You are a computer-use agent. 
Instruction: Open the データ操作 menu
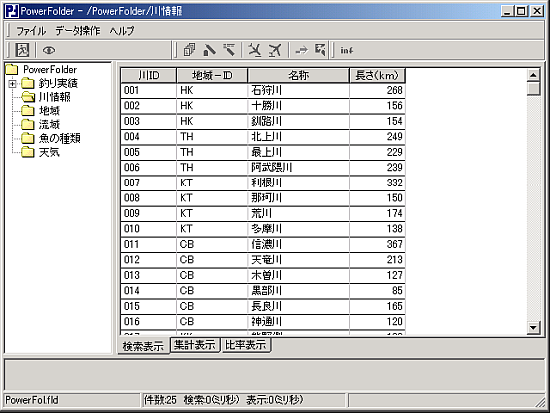[78, 31]
